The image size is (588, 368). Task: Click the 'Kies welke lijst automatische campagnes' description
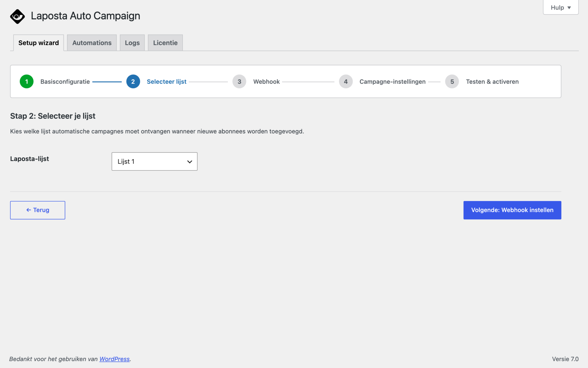[157, 131]
